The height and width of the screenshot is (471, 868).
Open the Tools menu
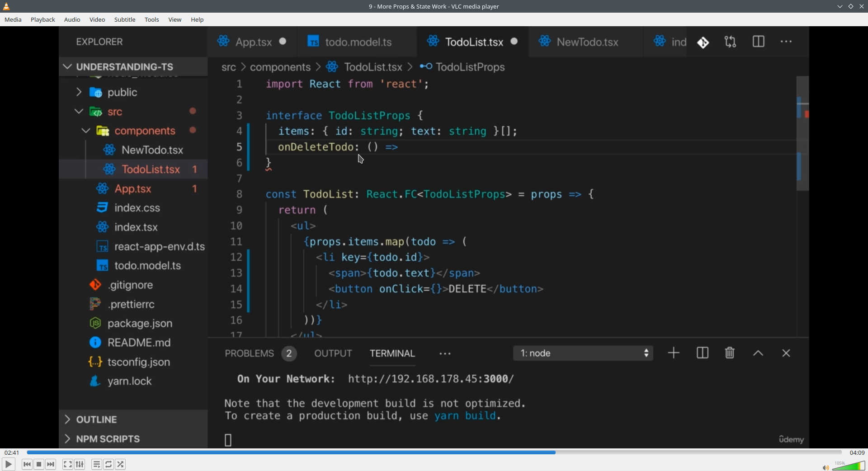click(152, 19)
